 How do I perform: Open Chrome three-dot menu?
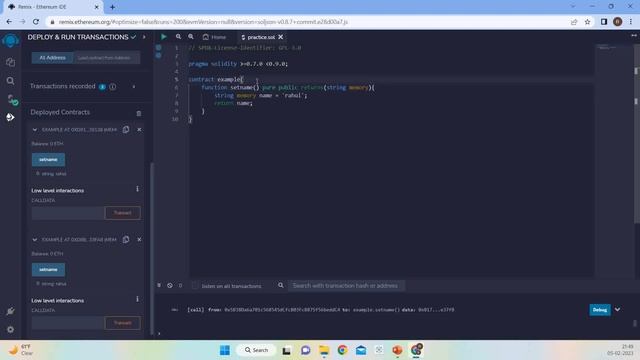click(x=631, y=22)
